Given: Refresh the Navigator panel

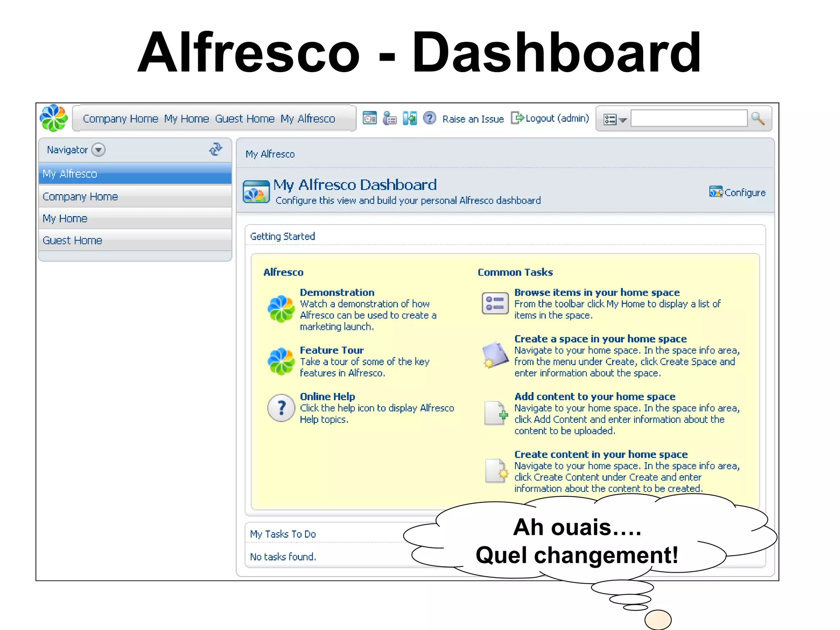Looking at the screenshot, I should (x=216, y=149).
